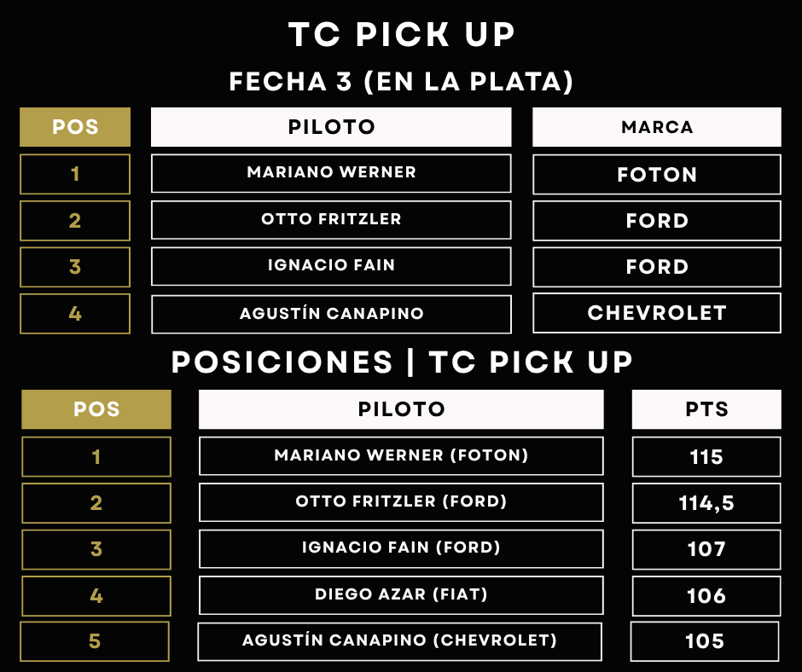Click the OTTO FRITZLER (FORD) standings entry
Image resolution: width=802 pixels, height=672 pixels.
401,501
